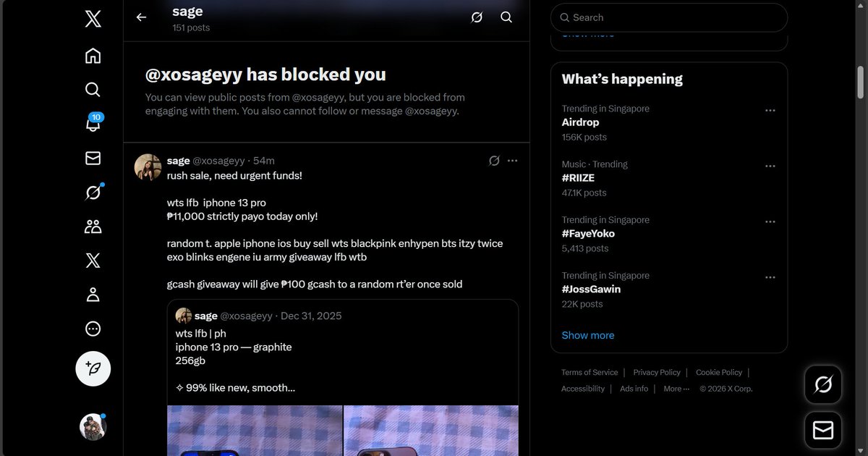
Task: Open Communities people icon in sidebar
Action: click(x=93, y=227)
